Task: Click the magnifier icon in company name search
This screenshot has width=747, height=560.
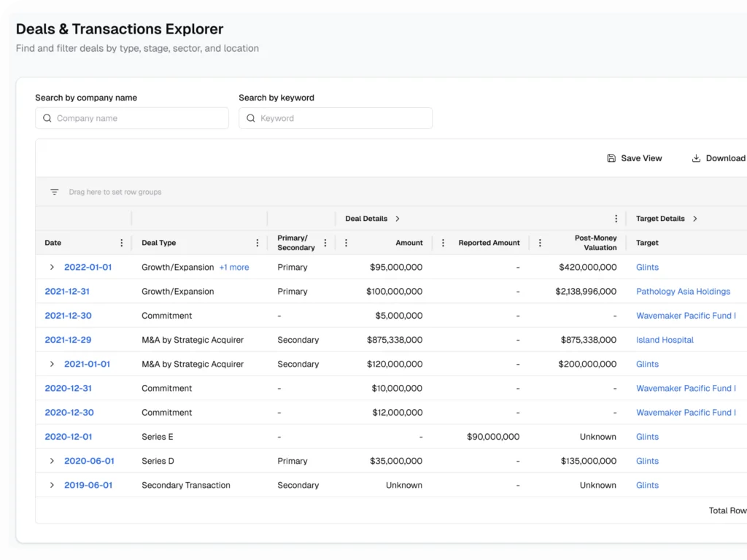Action: pos(47,117)
